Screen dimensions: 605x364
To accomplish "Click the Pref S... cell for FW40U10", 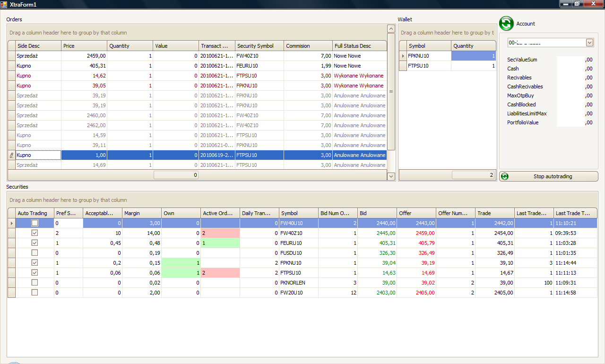I will click(x=68, y=223).
